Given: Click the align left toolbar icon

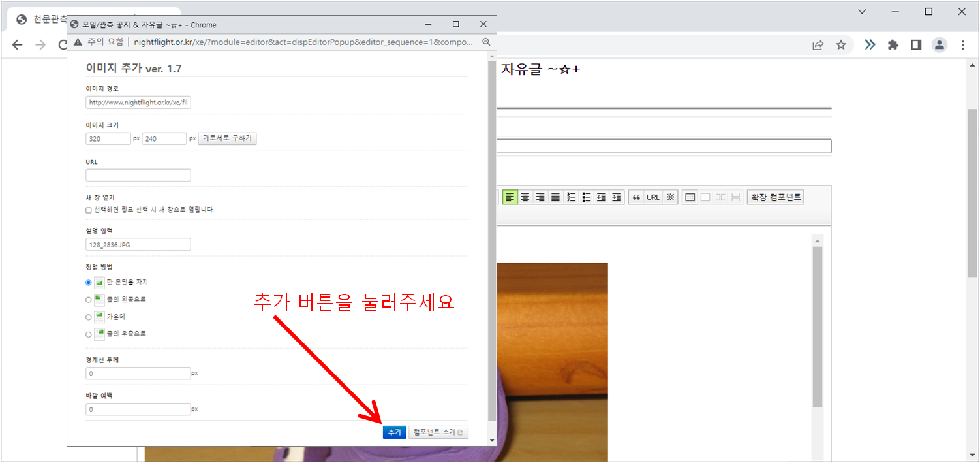Looking at the screenshot, I should click(x=510, y=197).
